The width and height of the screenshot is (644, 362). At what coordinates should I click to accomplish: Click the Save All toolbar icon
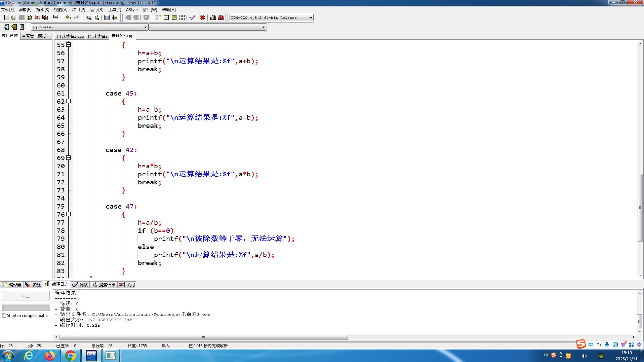(x=30, y=17)
